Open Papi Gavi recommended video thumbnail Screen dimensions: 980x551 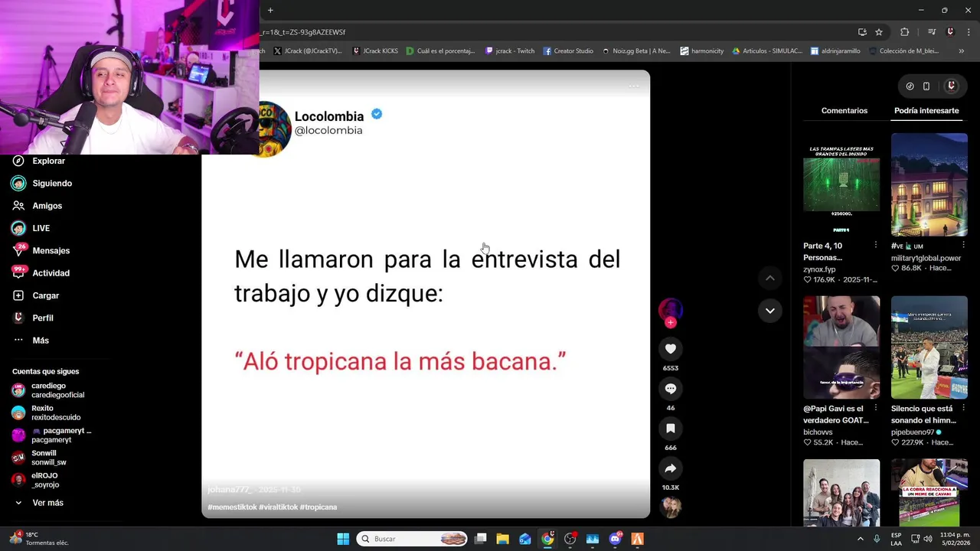(x=841, y=347)
